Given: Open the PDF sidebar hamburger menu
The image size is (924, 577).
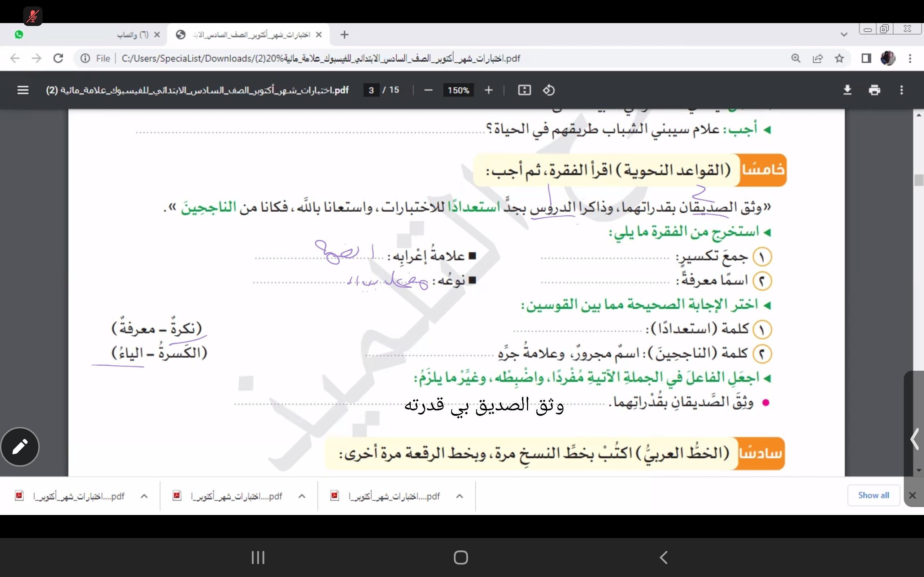Looking at the screenshot, I should [23, 90].
